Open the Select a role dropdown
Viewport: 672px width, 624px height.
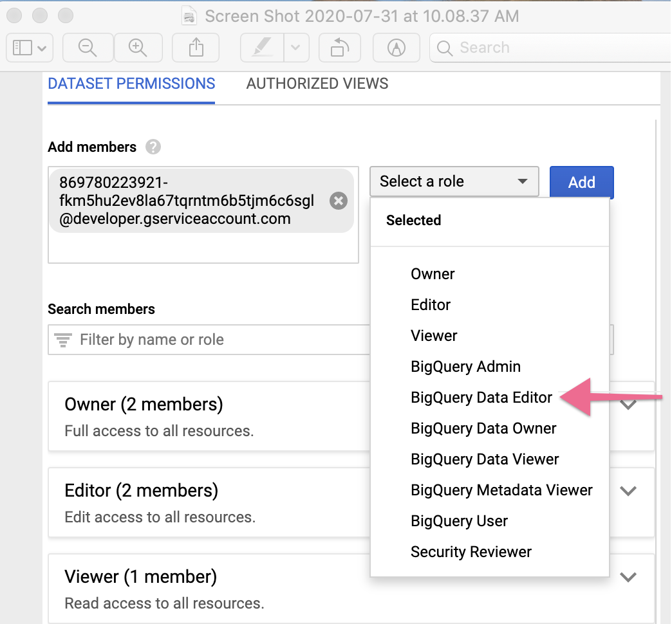click(x=454, y=181)
